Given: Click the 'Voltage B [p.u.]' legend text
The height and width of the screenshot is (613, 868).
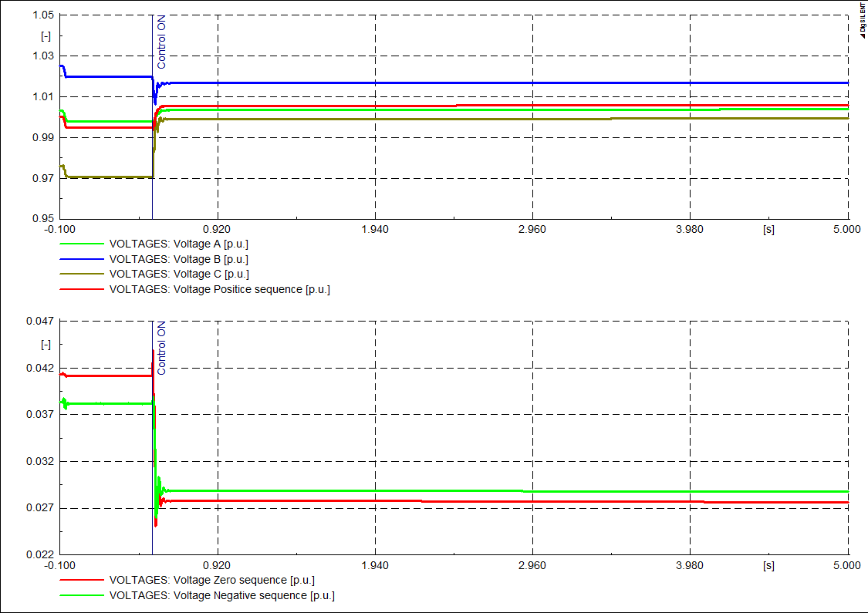Looking at the screenshot, I should [x=179, y=259].
